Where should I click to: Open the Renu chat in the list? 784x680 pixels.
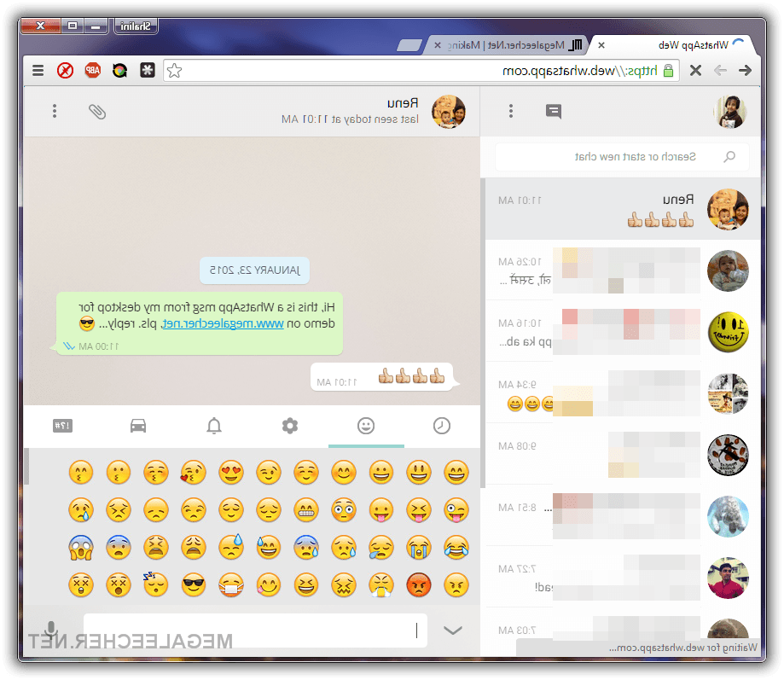[x=623, y=209]
